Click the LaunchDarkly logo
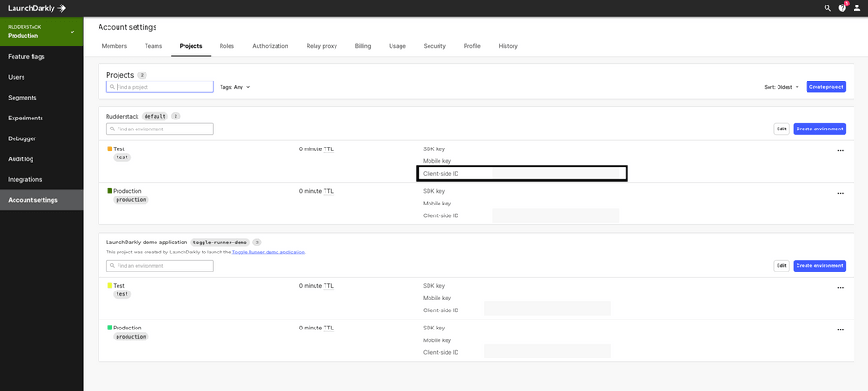Screen dimensions: 868x391 (x=37, y=8)
